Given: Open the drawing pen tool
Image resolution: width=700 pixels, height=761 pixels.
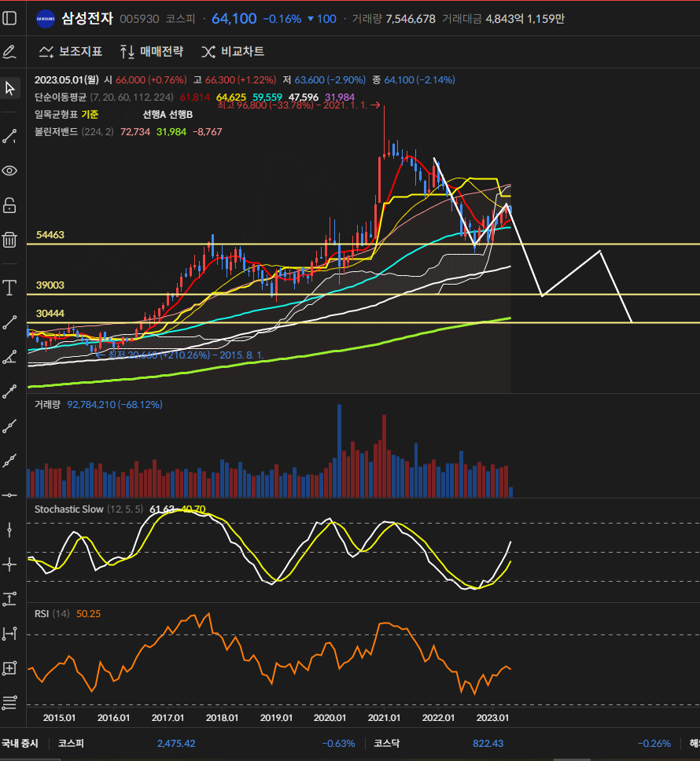Looking at the screenshot, I should (9, 52).
